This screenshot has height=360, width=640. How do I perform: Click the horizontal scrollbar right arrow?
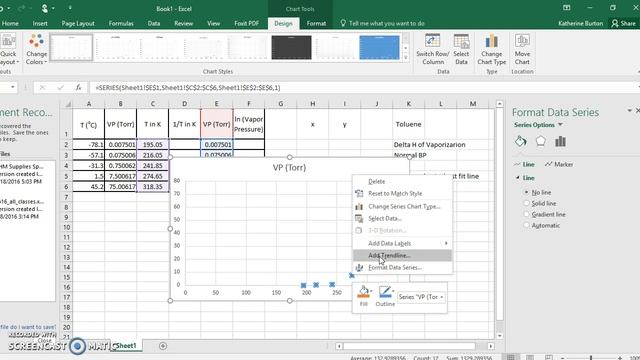point(491,346)
